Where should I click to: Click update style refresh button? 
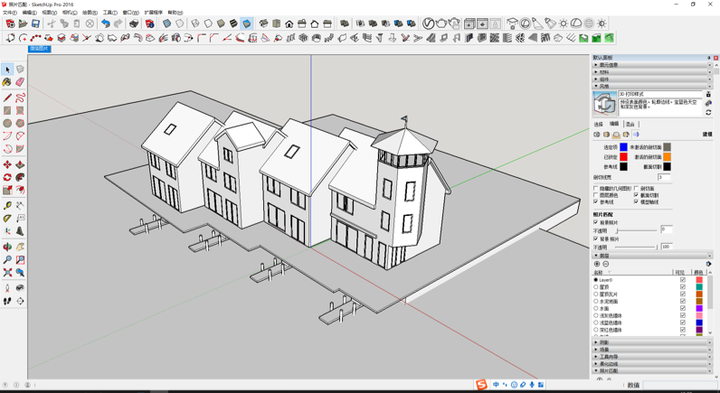tap(709, 112)
